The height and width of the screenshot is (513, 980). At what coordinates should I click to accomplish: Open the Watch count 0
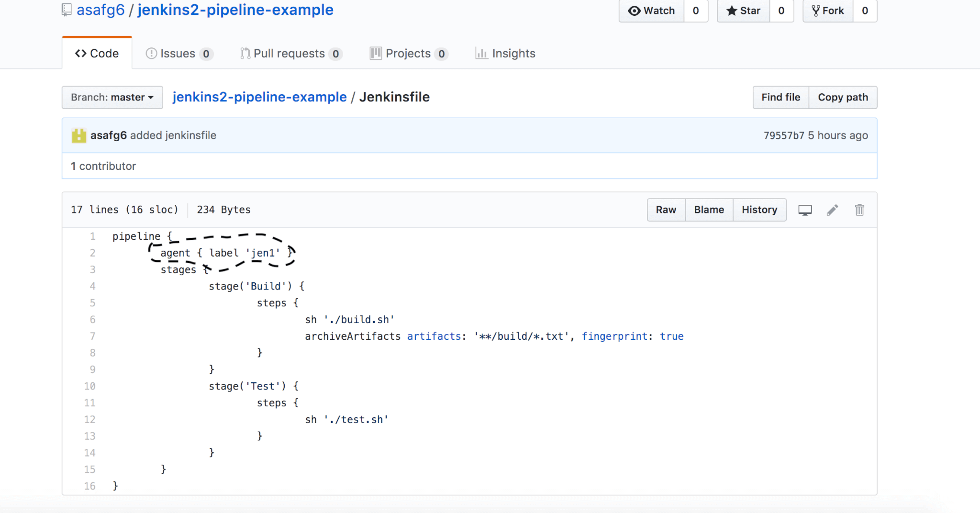click(696, 11)
